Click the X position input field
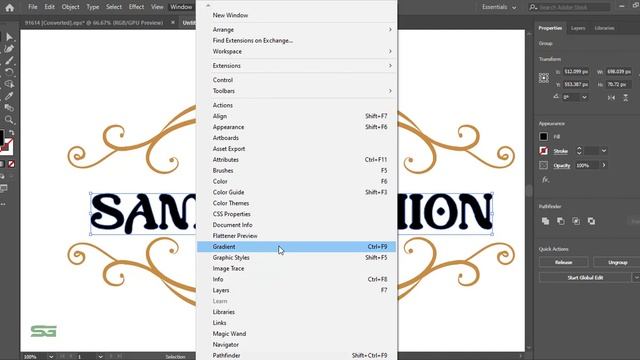This screenshot has width=640, height=360. click(576, 71)
